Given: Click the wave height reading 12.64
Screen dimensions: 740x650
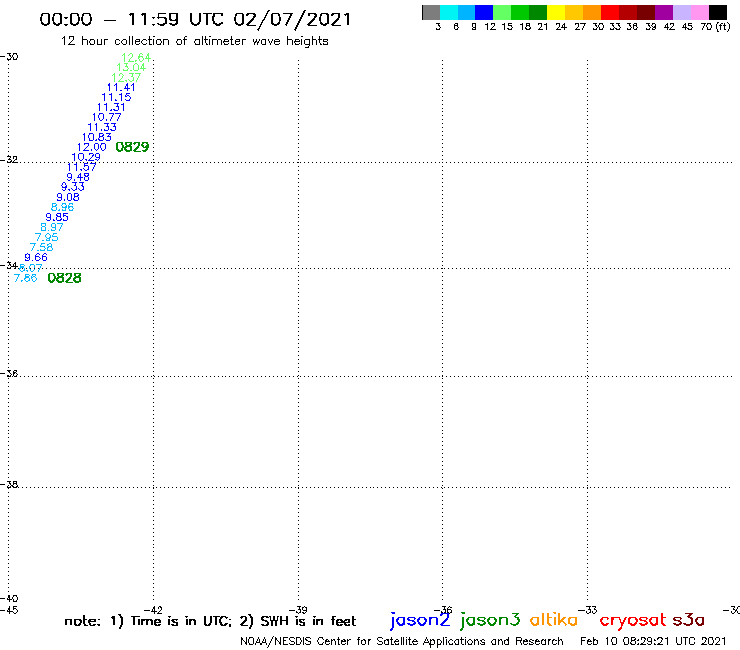Looking at the screenshot, I should (x=136, y=58).
